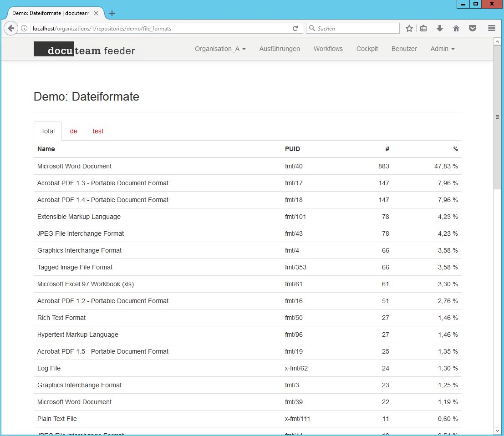Go to the Cockpit page
The image size is (504, 436).
[x=367, y=49]
